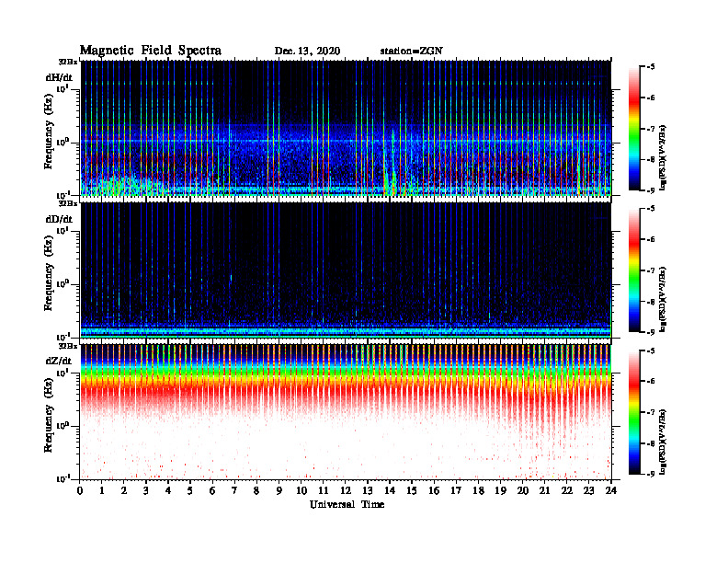Click the dZ/dt spectrogram plot

[x=346, y=412]
